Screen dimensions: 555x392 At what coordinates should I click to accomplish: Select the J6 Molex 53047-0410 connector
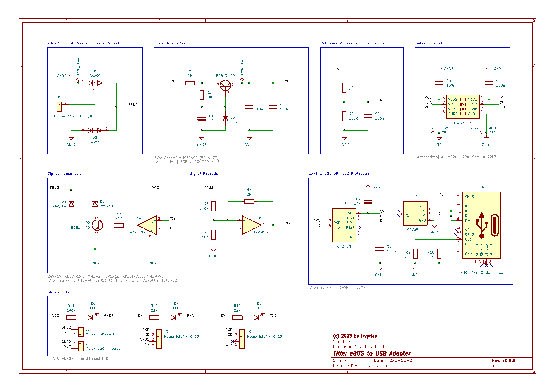[x=242, y=339]
